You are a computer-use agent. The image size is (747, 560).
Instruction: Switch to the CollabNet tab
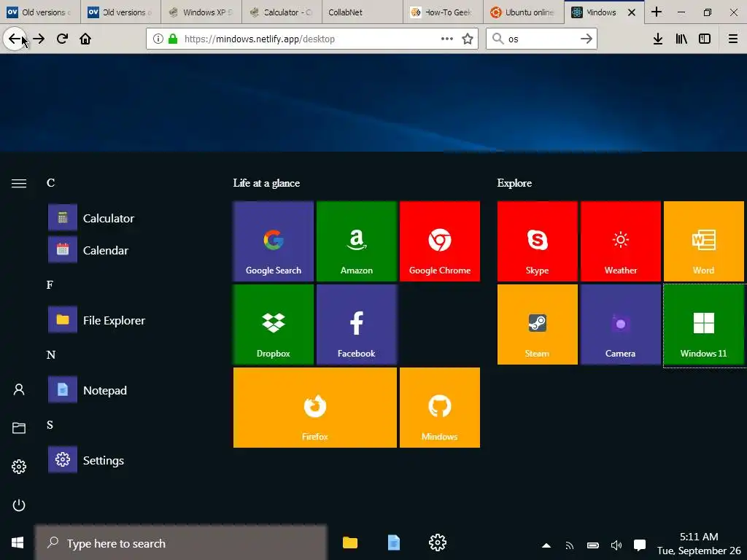[x=363, y=12]
